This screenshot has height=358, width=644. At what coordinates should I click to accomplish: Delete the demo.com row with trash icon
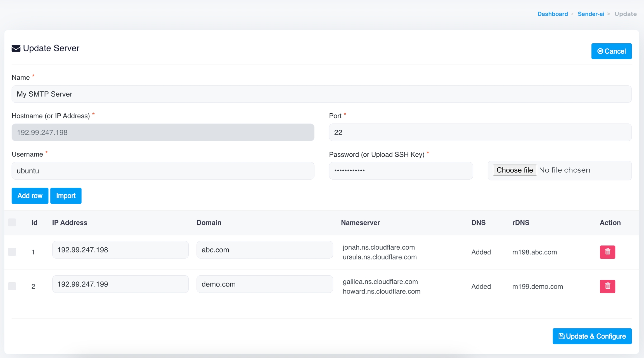(607, 286)
